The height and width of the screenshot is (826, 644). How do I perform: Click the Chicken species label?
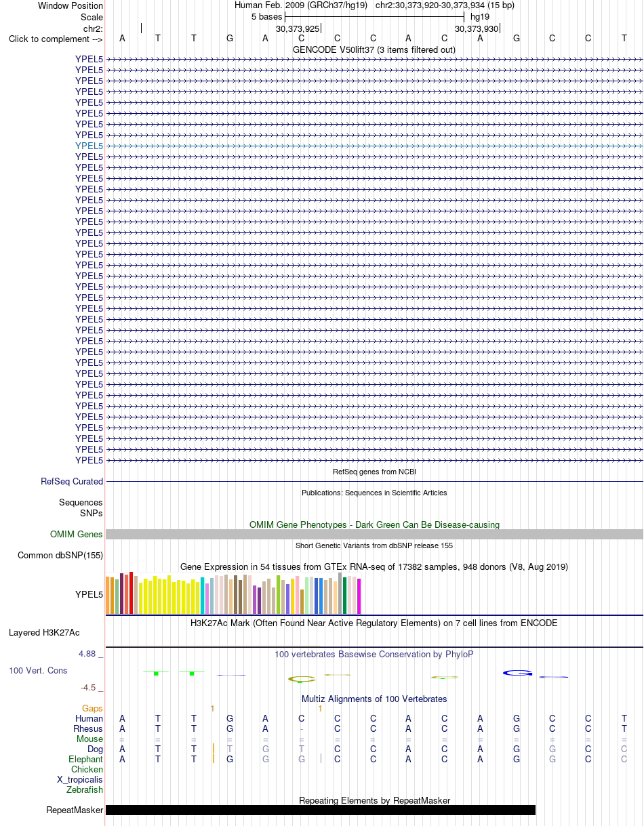click(87, 770)
